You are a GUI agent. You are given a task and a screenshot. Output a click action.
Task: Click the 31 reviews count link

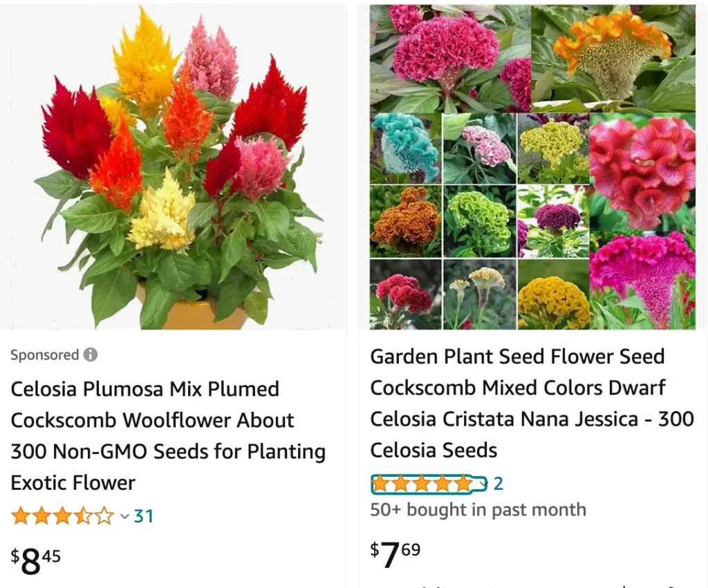pyautogui.click(x=144, y=515)
